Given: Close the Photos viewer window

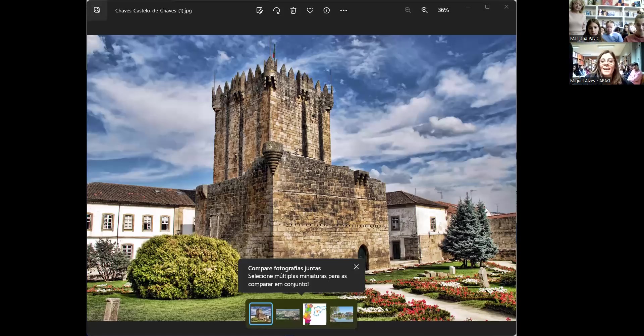Looking at the screenshot, I should click(x=506, y=7).
